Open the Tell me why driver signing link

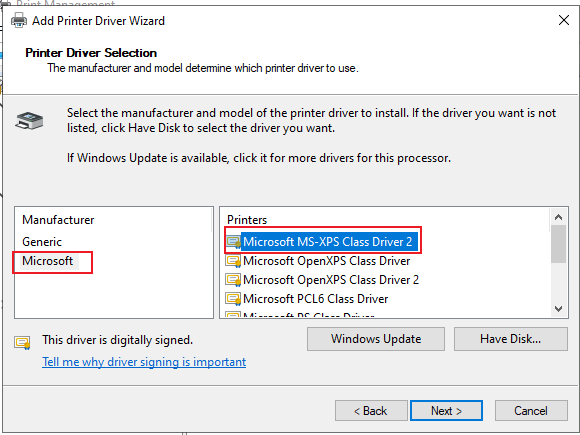[x=144, y=362]
